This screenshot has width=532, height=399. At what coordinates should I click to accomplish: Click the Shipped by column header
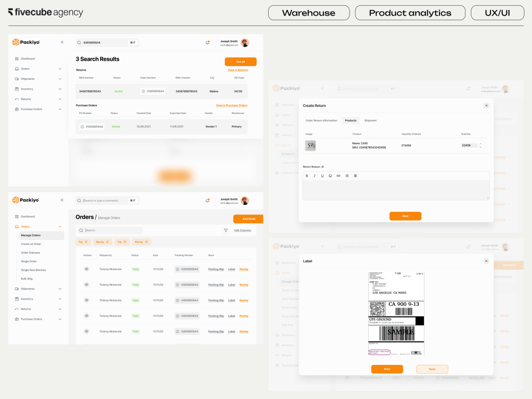[x=105, y=255]
